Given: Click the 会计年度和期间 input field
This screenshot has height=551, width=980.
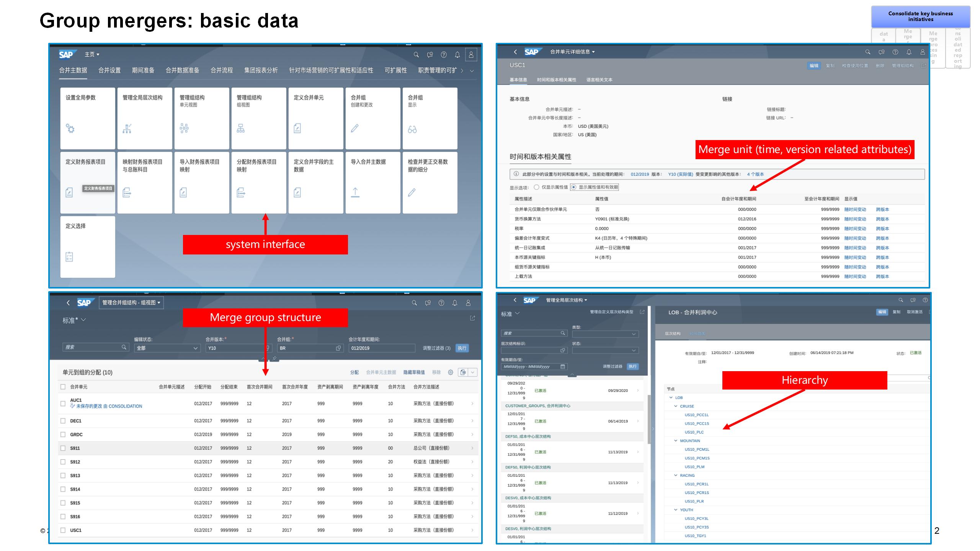Looking at the screenshot, I should pyautogui.click(x=381, y=348).
